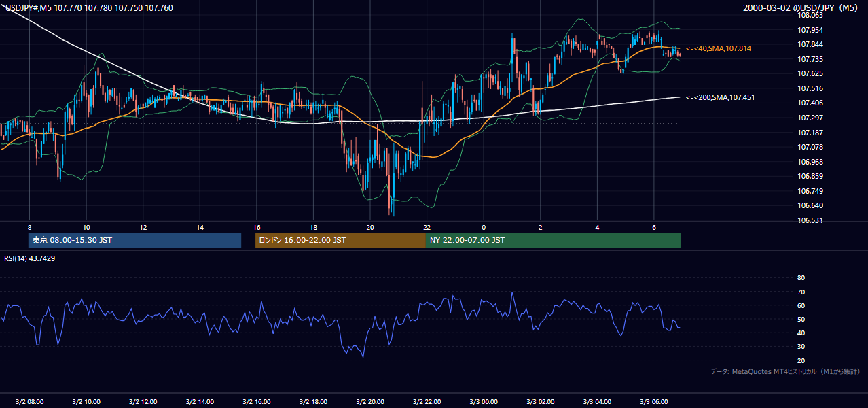Click price axis value 106.640
This screenshot has height=408, width=868.
point(810,205)
